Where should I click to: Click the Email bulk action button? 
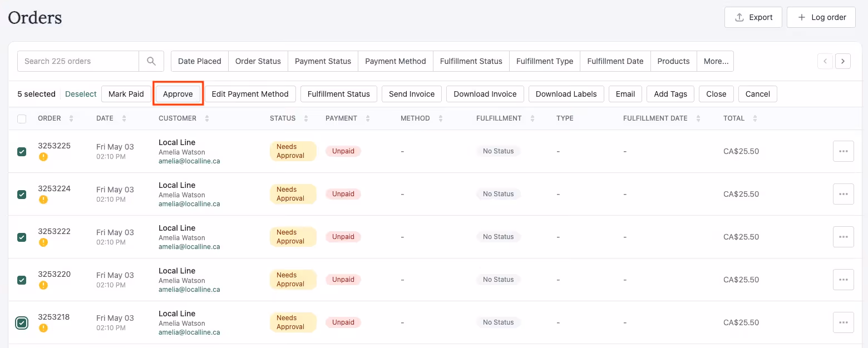click(x=625, y=94)
